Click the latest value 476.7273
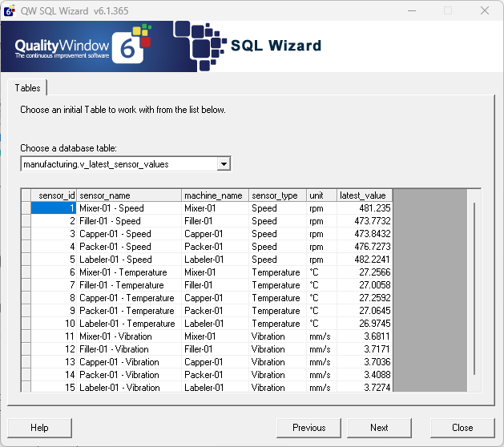The width and height of the screenshot is (504, 447). point(365,247)
